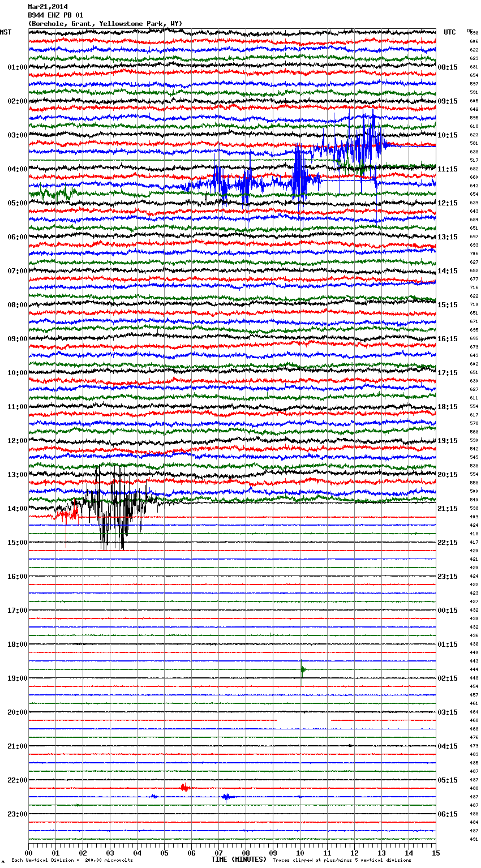Select the 16:00 MST time label

point(18,577)
